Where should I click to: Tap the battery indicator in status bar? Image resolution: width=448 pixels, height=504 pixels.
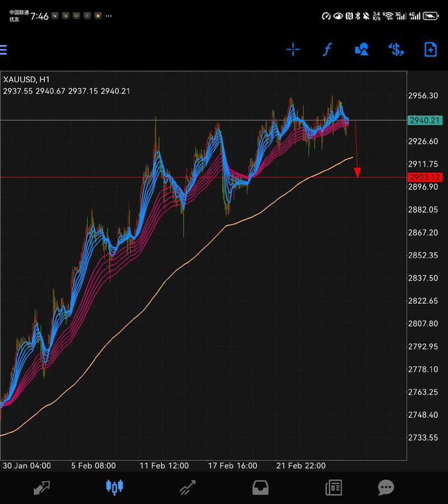pyautogui.click(x=431, y=16)
